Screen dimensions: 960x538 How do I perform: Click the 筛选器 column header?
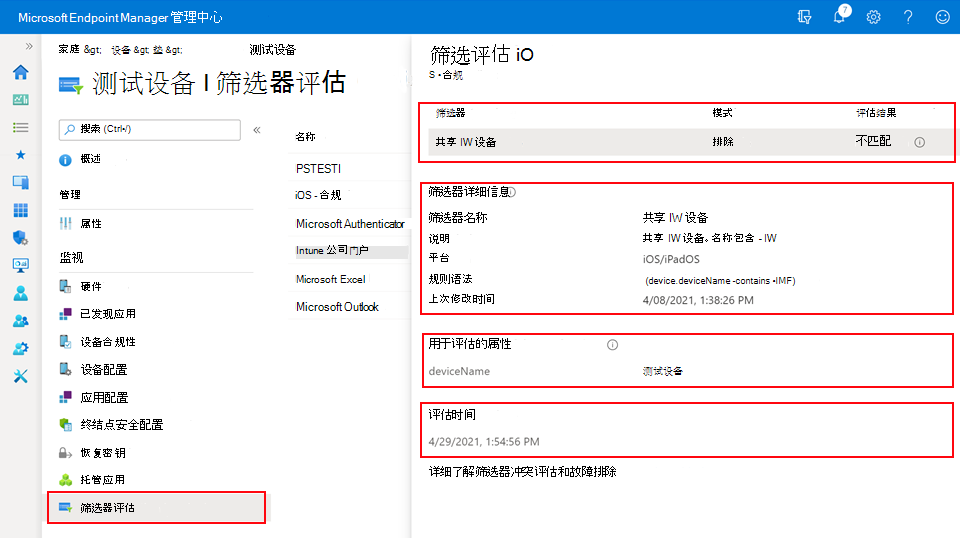point(450,113)
